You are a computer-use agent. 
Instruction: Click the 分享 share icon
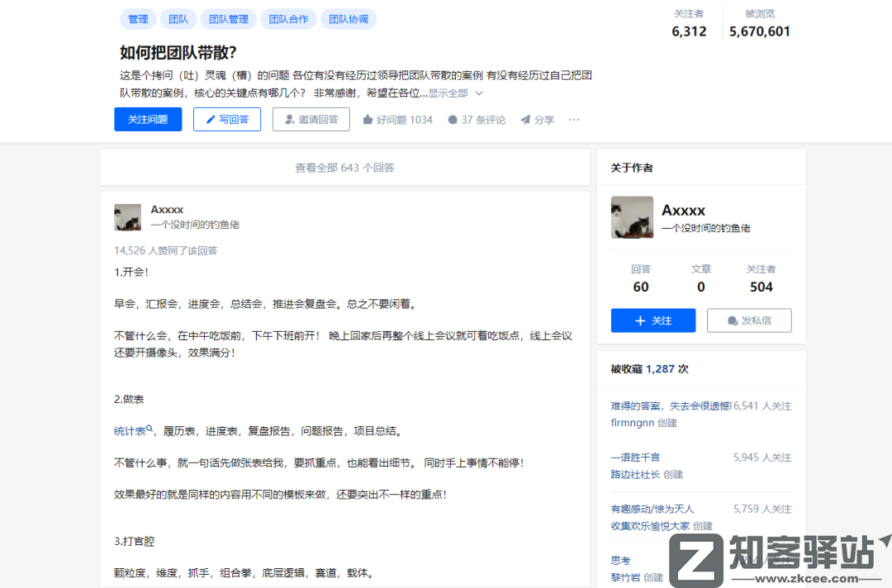[525, 120]
